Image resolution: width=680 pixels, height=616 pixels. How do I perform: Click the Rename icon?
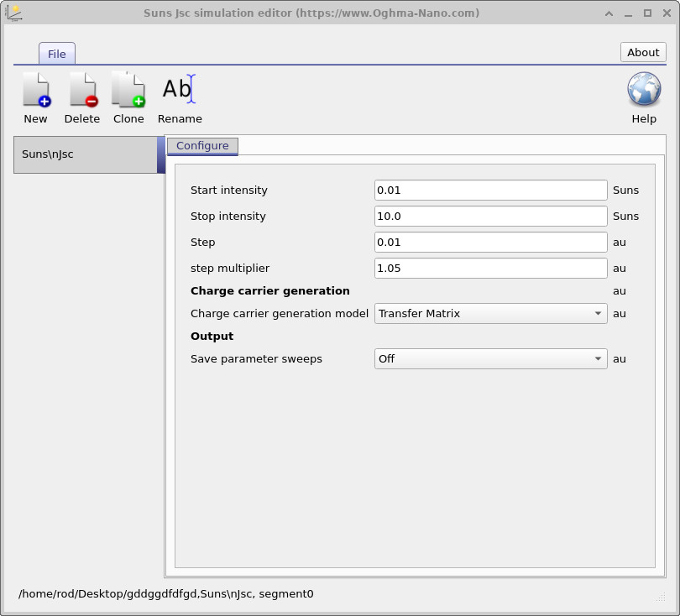click(x=179, y=90)
